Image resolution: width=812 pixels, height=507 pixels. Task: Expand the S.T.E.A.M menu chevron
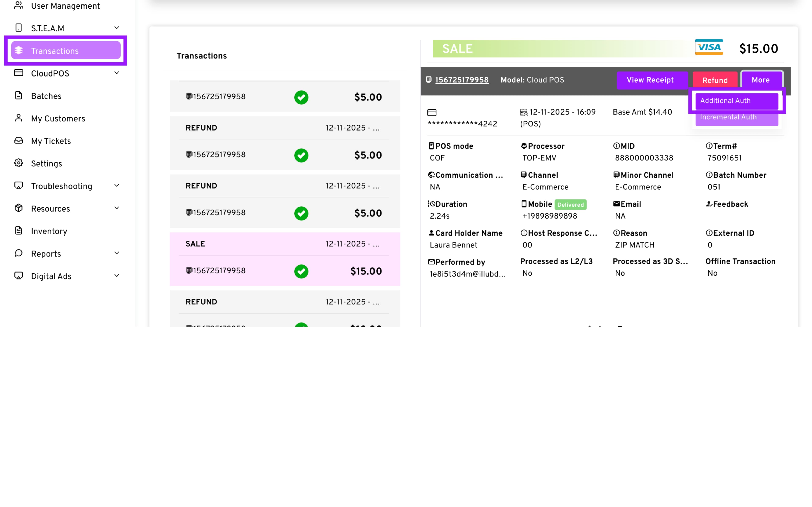pyautogui.click(x=117, y=28)
